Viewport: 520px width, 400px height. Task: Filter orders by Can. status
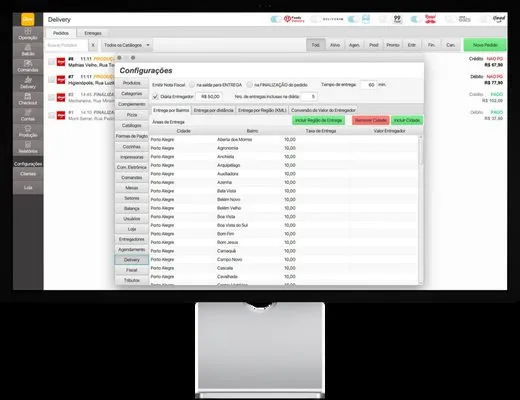coord(451,45)
